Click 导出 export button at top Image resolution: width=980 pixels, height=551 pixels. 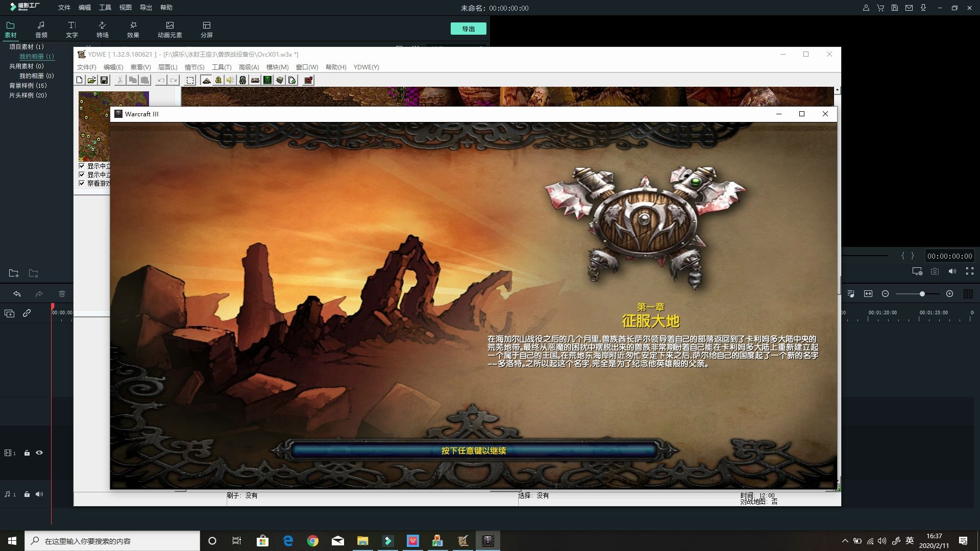coord(469,28)
